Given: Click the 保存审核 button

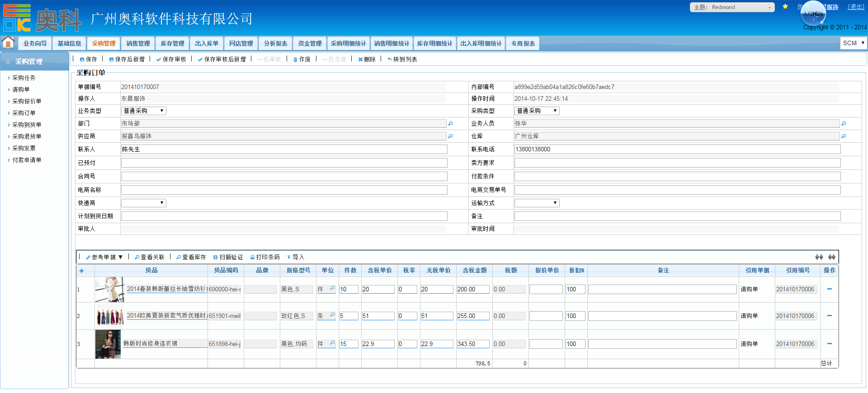Looking at the screenshot, I should tap(171, 59).
